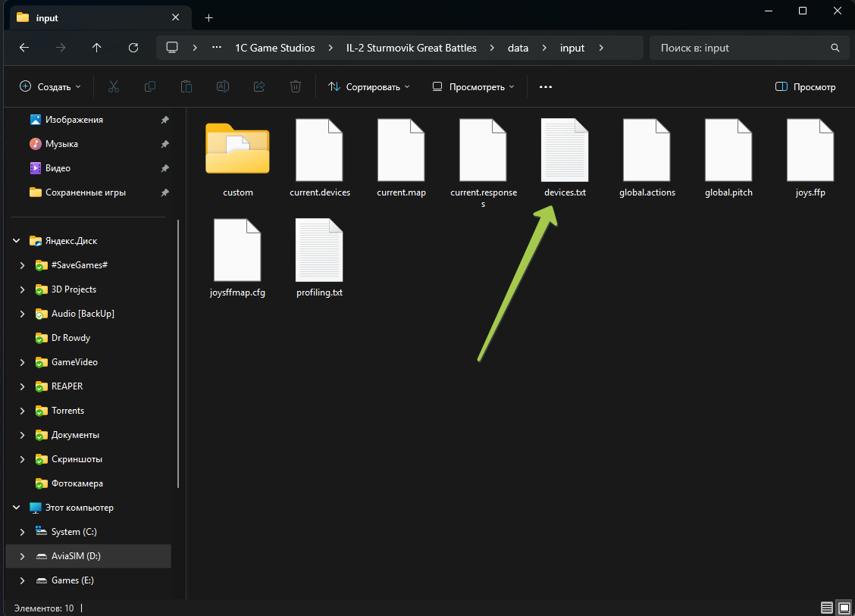The width and height of the screenshot is (855, 616).
Task: Click the Copy icon in toolbar
Action: (x=150, y=87)
